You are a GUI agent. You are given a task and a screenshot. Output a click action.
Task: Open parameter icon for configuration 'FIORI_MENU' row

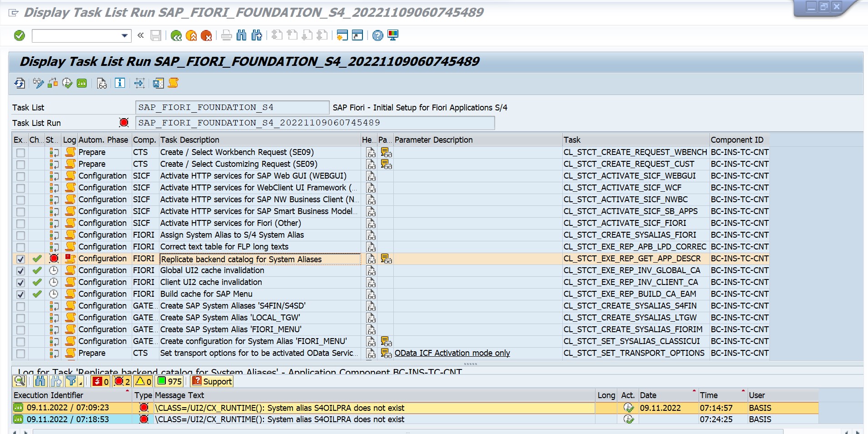pyautogui.click(x=386, y=342)
